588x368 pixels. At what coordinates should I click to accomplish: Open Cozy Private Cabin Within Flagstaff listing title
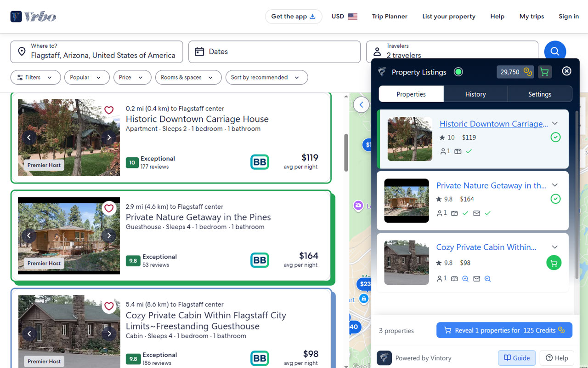pos(206,321)
